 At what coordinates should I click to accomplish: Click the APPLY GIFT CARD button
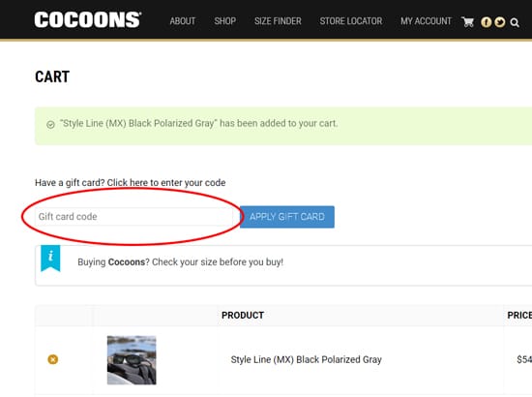(287, 217)
